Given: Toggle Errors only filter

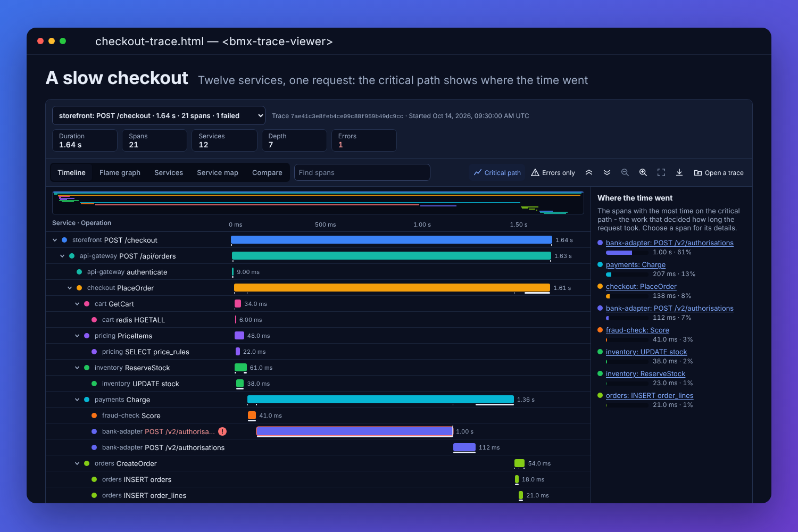Looking at the screenshot, I should tap(553, 172).
